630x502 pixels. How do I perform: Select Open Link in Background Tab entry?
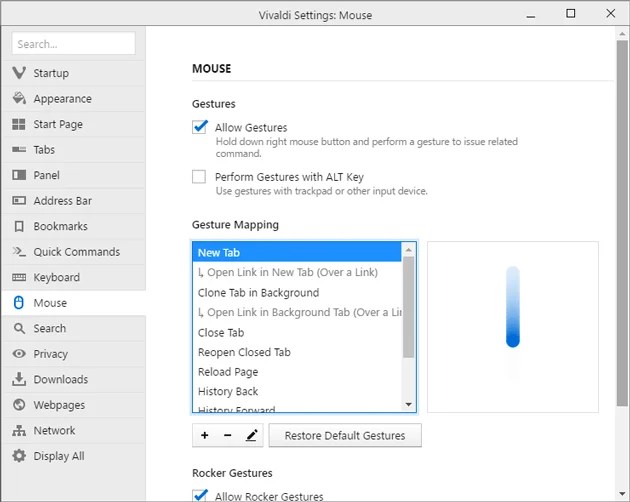coord(297,312)
